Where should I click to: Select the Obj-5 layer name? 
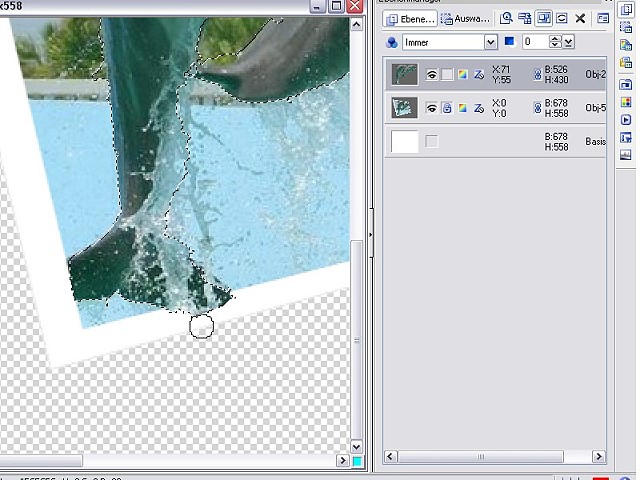pos(596,108)
